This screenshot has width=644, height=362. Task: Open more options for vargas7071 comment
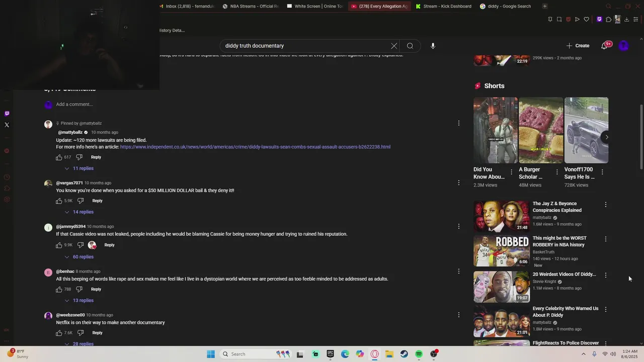click(x=458, y=183)
